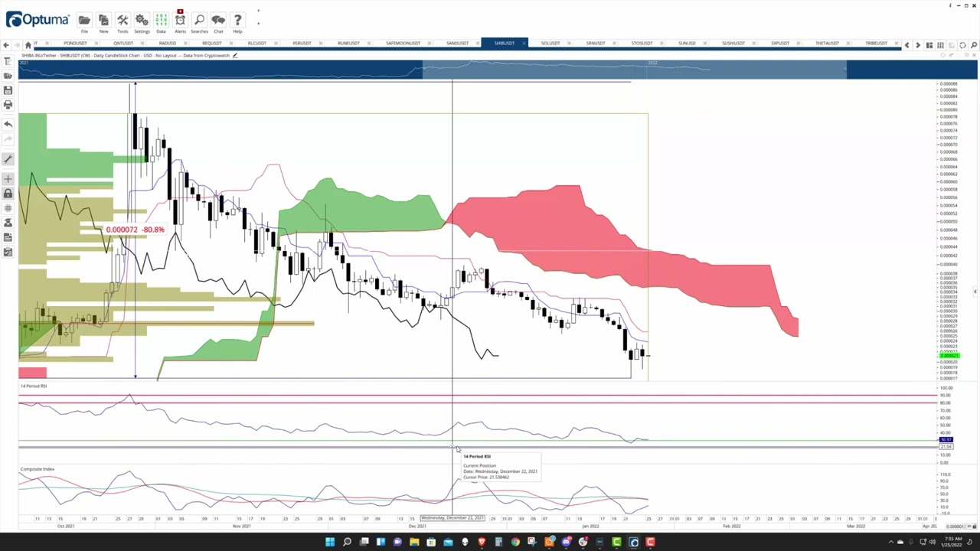Screen dimensions: 980x551
Task: Click the New chart icon
Action: [x=103, y=20]
